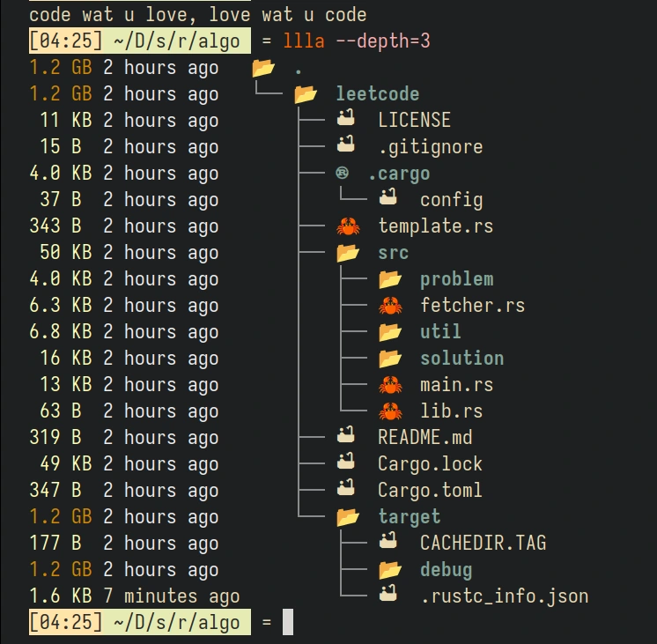Click the util folder label
Image resolution: width=657 pixels, height=644 pixels.
click(440, 332)
